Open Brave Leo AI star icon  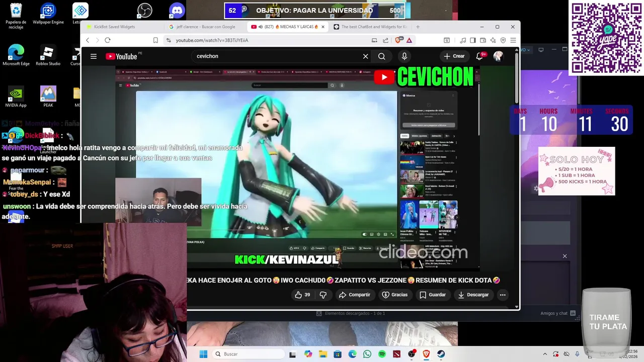(x=493, y=40)
